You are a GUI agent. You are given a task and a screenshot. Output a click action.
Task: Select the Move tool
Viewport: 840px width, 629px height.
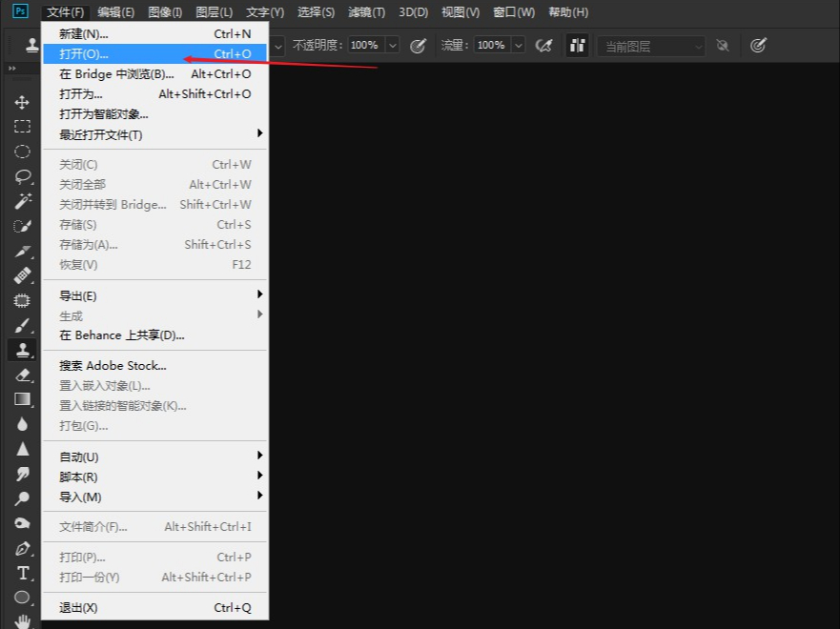(x=22, y=102)
